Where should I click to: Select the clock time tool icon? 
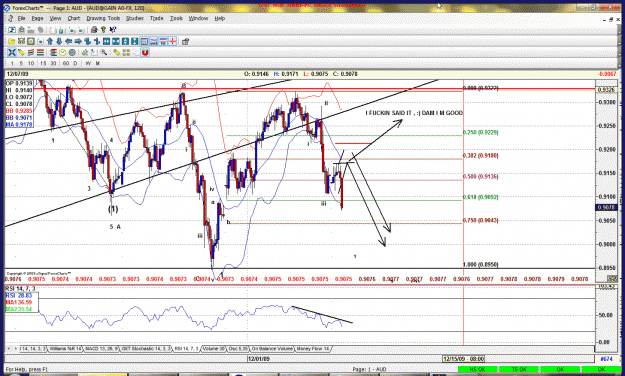pos(63,52)
